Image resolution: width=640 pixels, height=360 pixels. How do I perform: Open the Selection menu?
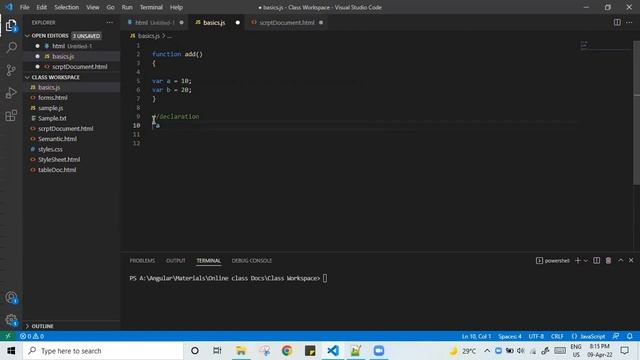67,7
